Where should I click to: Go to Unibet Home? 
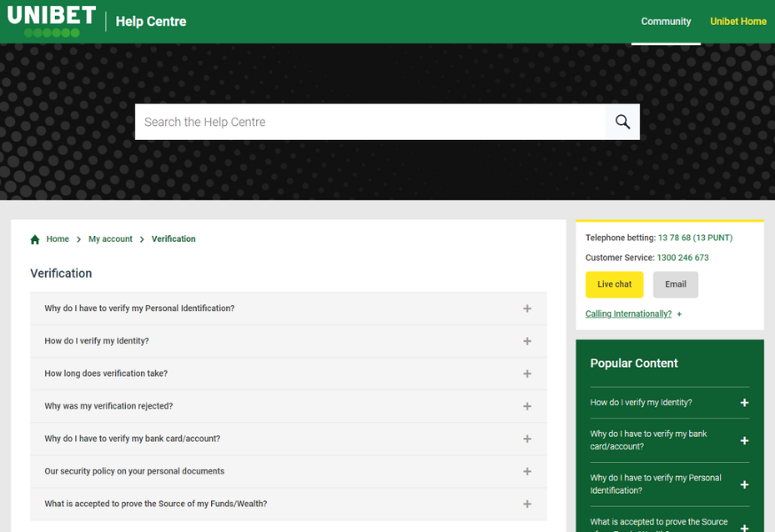[738, 21]
